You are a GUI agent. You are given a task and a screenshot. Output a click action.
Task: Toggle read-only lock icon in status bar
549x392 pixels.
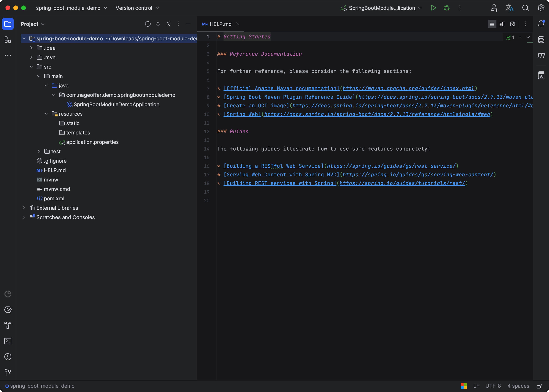(539, 386)
